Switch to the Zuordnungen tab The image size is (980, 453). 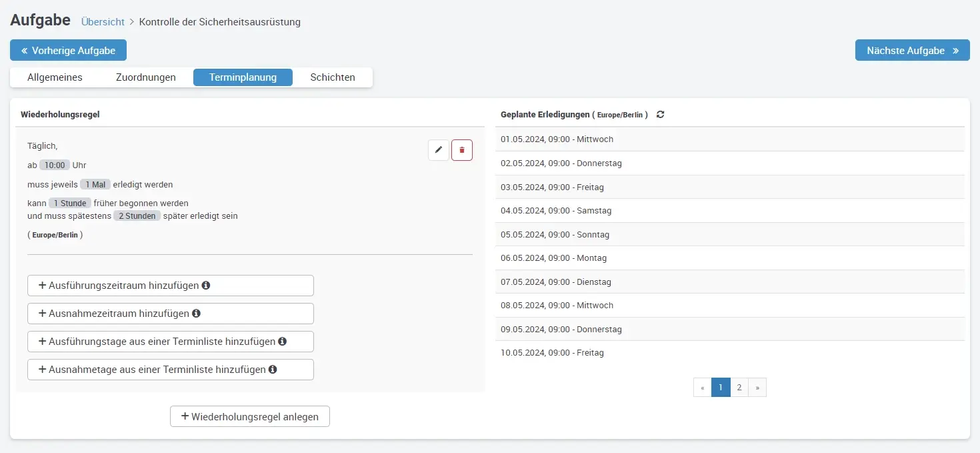146,77
